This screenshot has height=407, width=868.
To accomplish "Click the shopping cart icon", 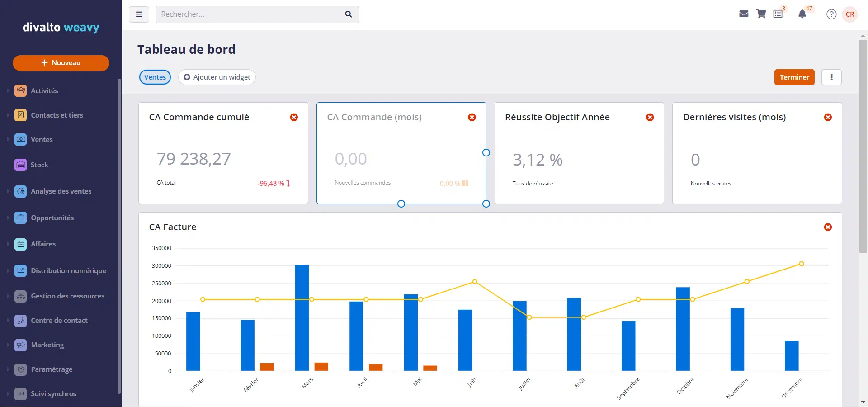I will pyautogui.click(x=761, y=14).
